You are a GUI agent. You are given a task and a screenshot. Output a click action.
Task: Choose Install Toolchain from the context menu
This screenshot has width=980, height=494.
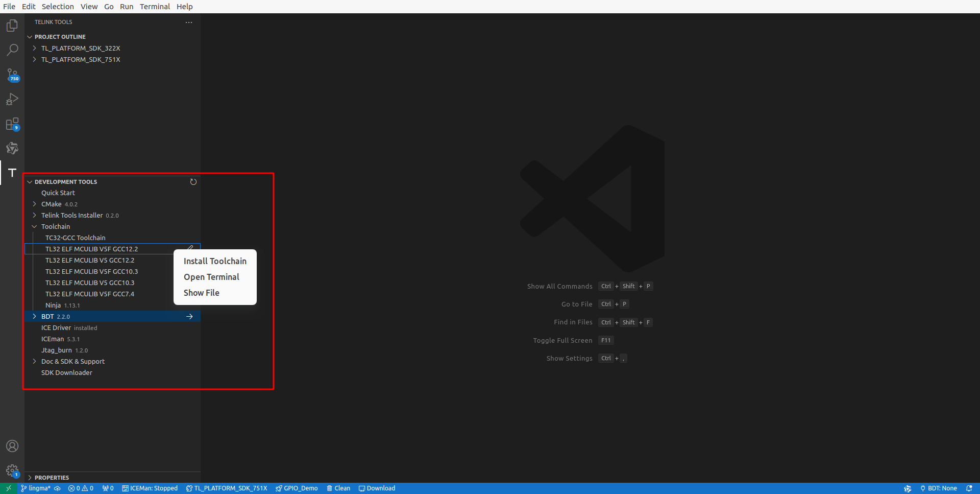(214, 261)
